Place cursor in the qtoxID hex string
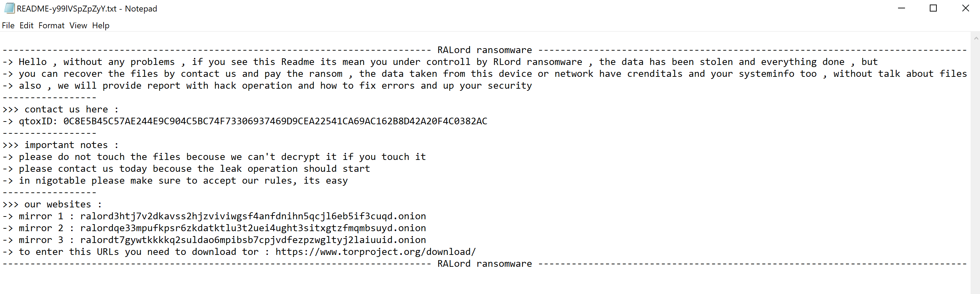980x294 pixels. (x=275, y=121)
